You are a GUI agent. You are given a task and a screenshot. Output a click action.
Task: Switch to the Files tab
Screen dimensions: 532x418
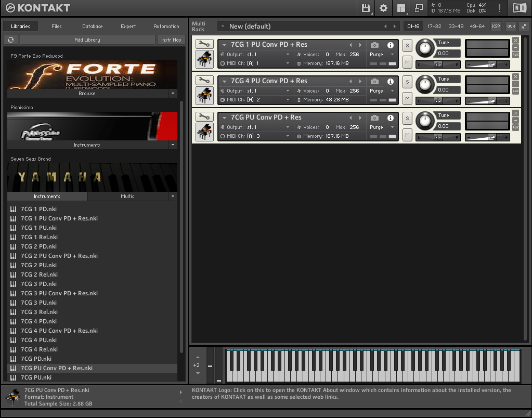coord(57,26)
